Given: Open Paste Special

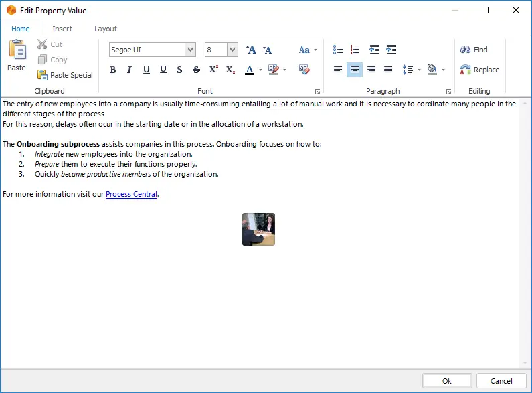Looking at the screenshot, I should point(65,75).
